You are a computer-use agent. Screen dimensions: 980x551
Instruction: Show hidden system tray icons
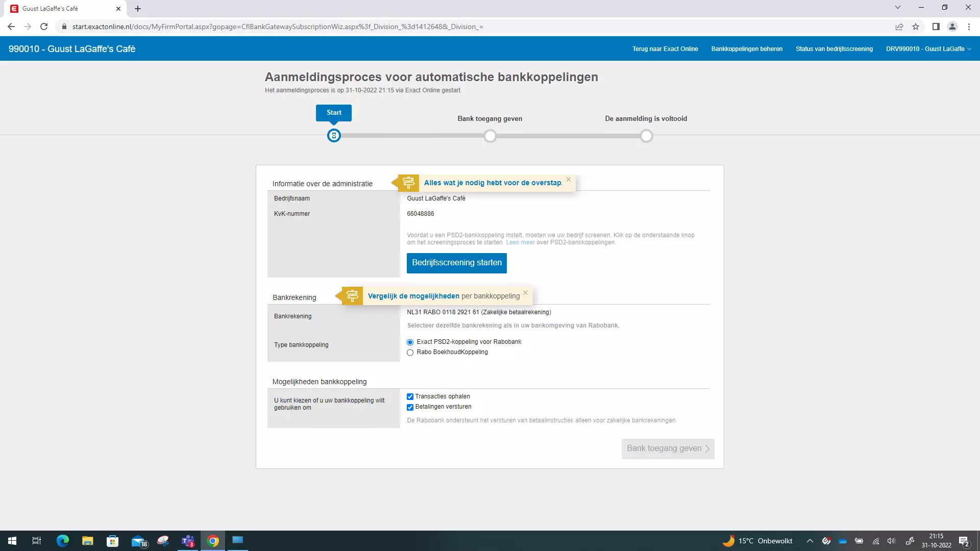810,541
